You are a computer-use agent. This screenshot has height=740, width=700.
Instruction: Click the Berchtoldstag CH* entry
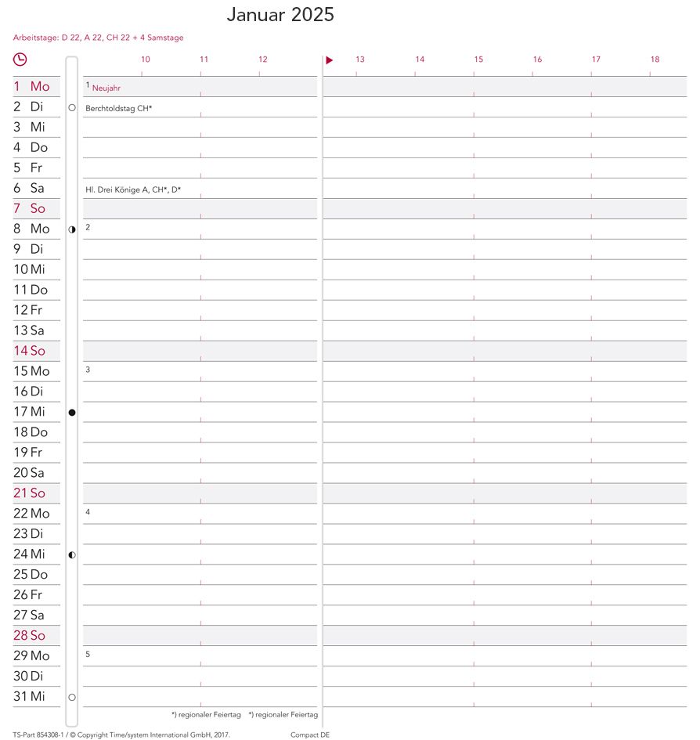tap(118, 108)
